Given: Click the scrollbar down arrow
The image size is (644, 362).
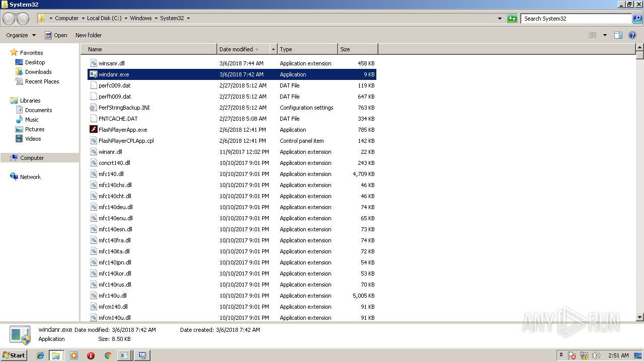Looking at the screenshot, I should 640,317.
